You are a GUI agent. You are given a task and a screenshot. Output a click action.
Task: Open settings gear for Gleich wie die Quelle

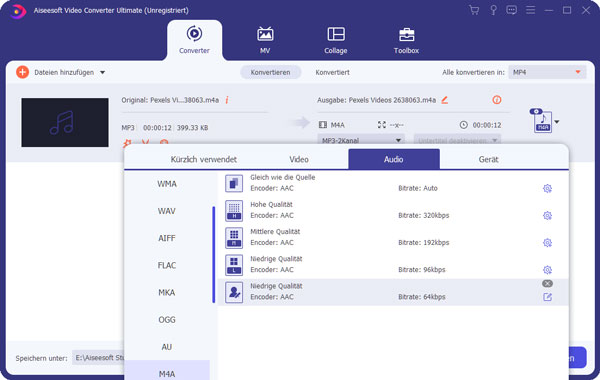point(548,189)
